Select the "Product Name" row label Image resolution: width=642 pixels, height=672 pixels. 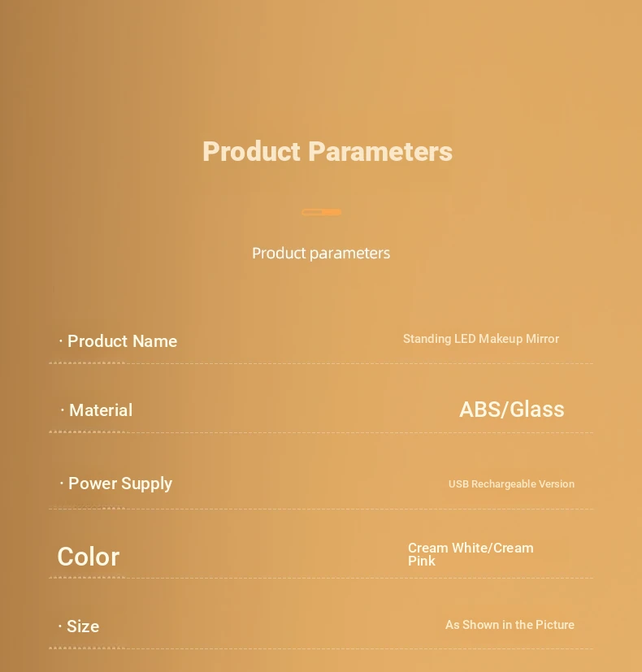point(122,341)
